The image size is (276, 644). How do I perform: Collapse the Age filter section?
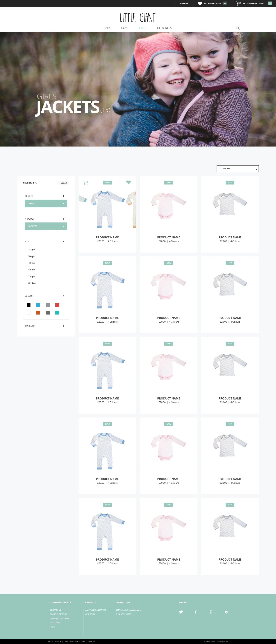pos(63,241)
